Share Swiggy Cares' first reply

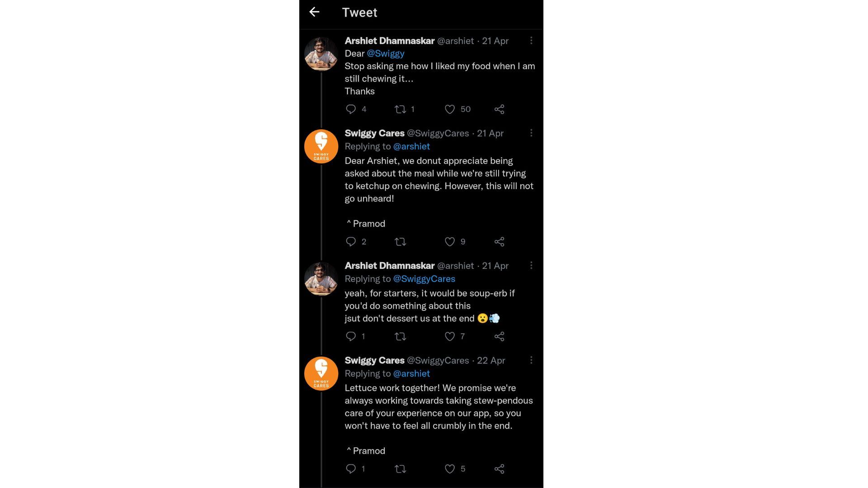499,242
